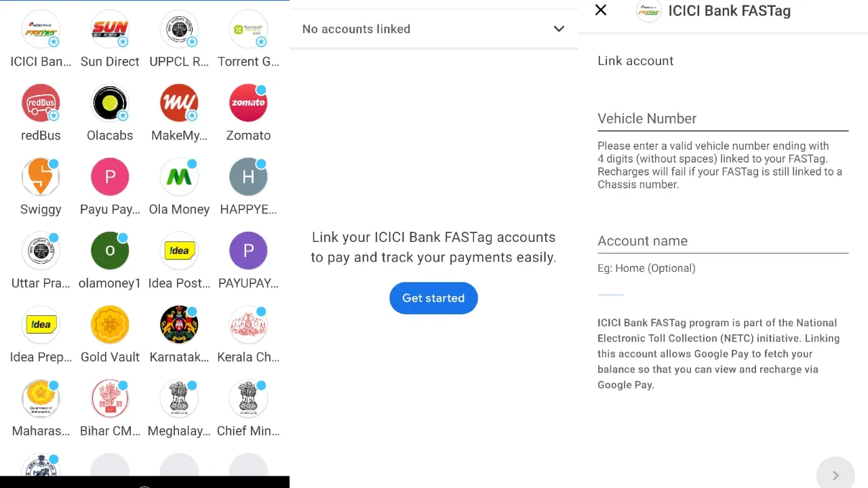Click the Get started button
Screen dimensions: 868x488
433,298
